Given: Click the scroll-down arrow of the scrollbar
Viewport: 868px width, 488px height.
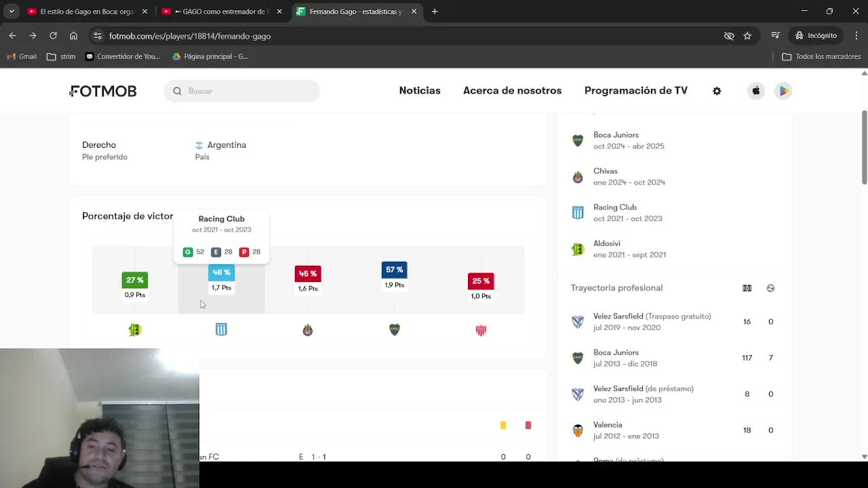Looking at the screenshot, I should tap(864, 457).
